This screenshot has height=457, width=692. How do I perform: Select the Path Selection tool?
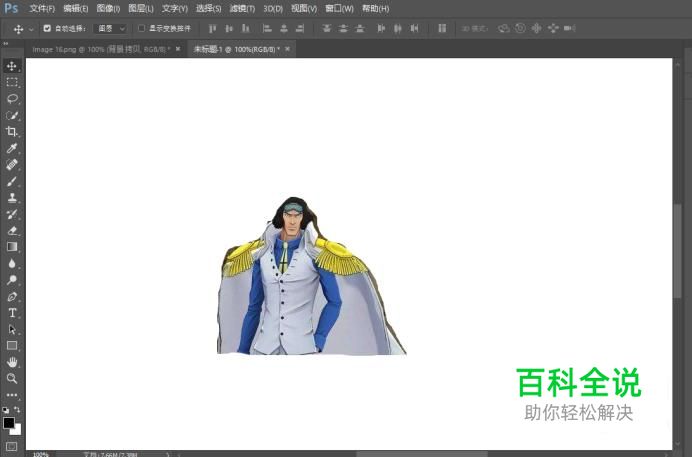(11, 330)
